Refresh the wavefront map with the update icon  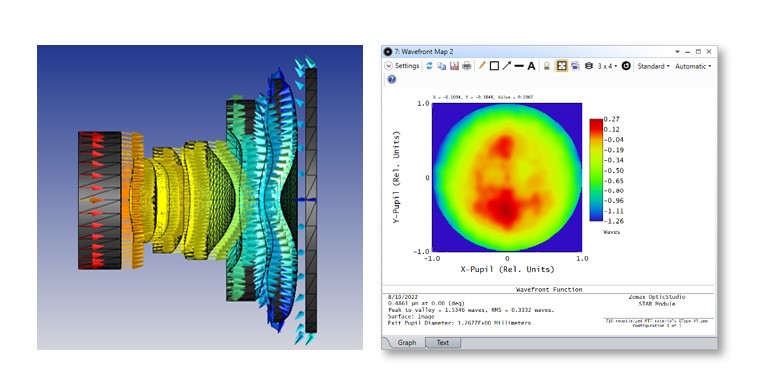(429, 66)
